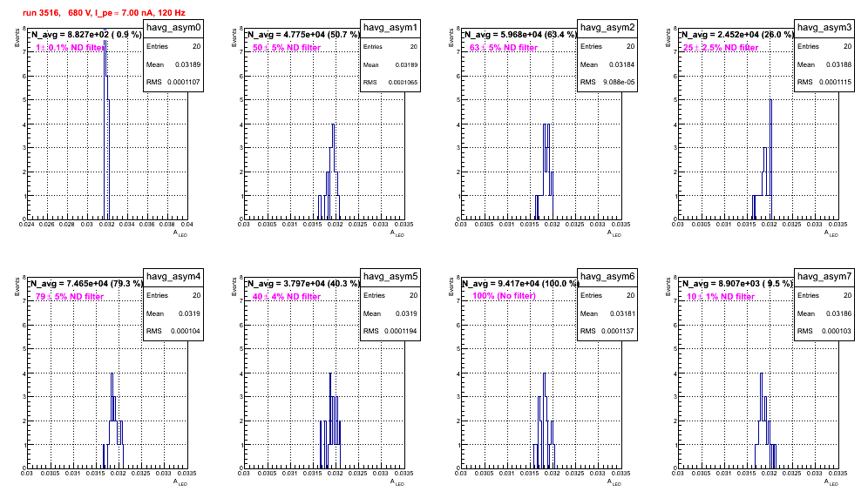Click the 0.04 x-axis tick of havg_asym0 plot
Screen dimensions: 868x498
point(187,225)
